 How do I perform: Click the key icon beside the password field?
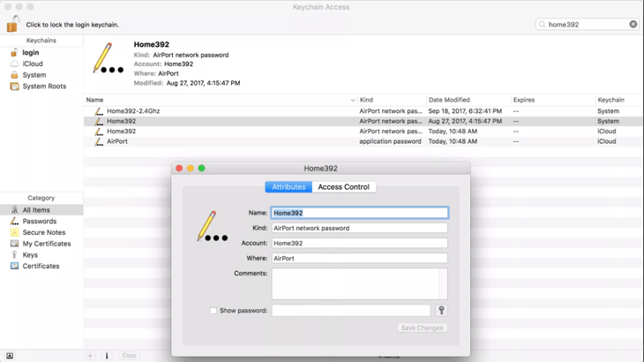click(441, 311)
